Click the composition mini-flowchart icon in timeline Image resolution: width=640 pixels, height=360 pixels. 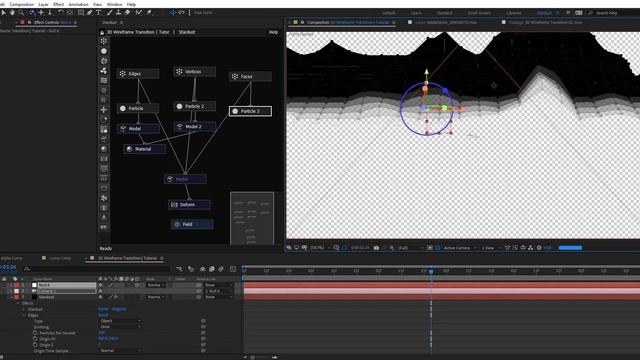180,269
